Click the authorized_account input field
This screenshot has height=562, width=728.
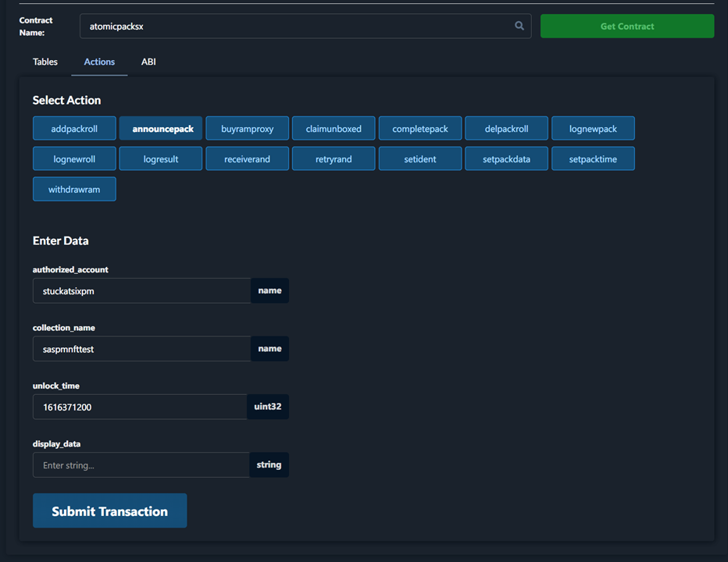pos(141,290)
